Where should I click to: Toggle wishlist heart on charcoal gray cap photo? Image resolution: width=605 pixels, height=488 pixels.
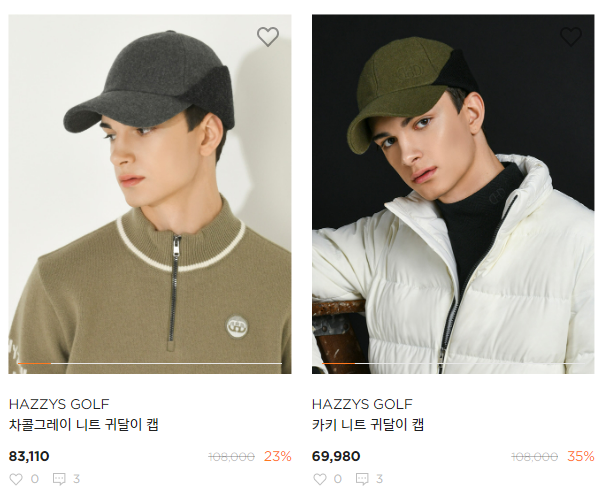click(x=267, y=37)
